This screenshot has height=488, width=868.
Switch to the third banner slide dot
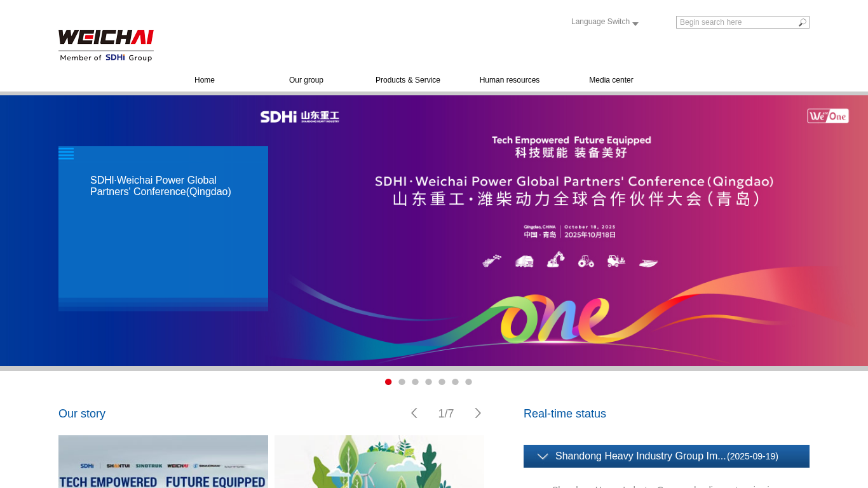click(415, 382)
